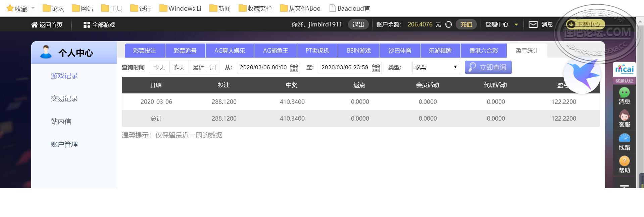Click the 2020-03-06 date cell
Image resolution: width=644 pixels, height=217 pixels.
tap(156, 102)
